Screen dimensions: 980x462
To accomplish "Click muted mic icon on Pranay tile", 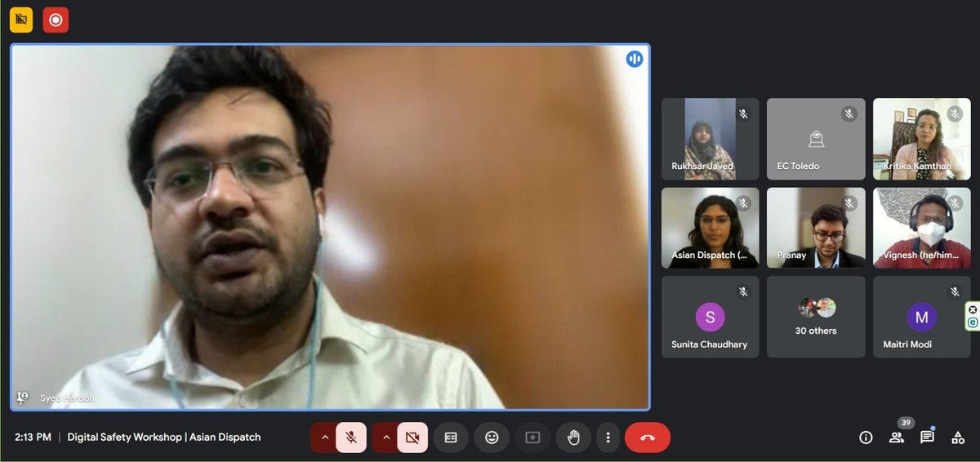I will point(849,203).
